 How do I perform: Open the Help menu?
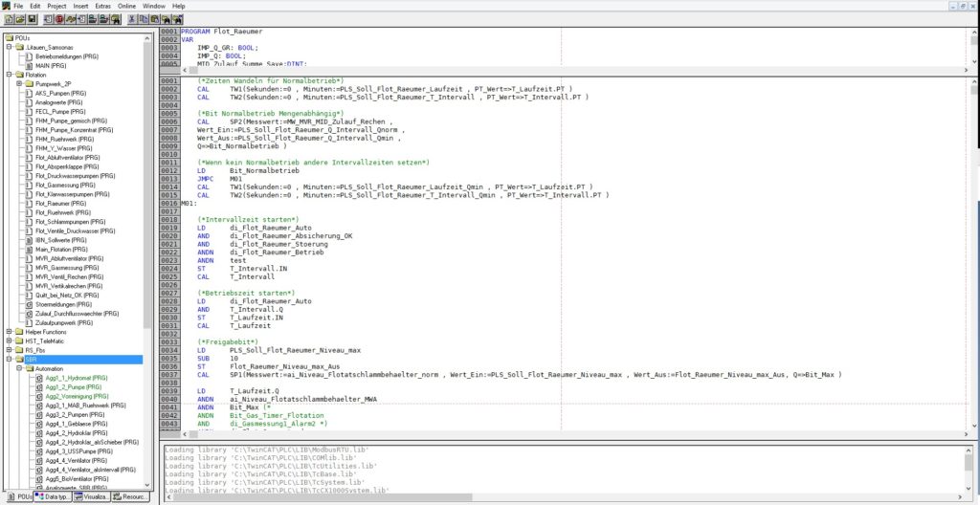179,6
